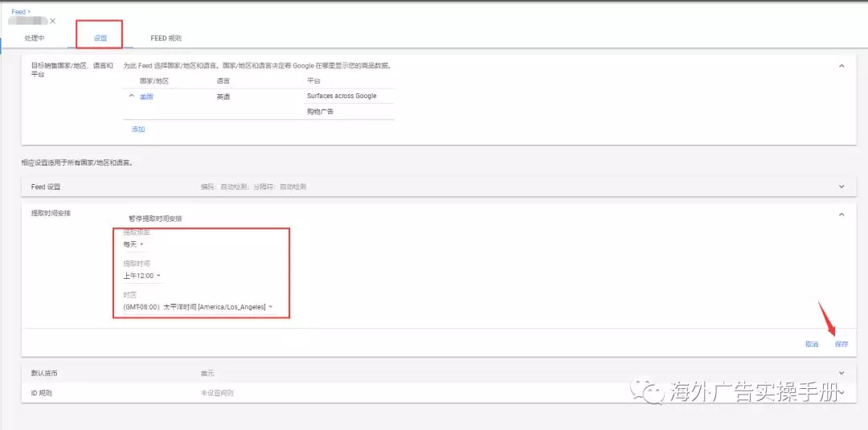Click the 美国 country link
Viewport: 868px width, 430px height.
(x=146, y=96)
